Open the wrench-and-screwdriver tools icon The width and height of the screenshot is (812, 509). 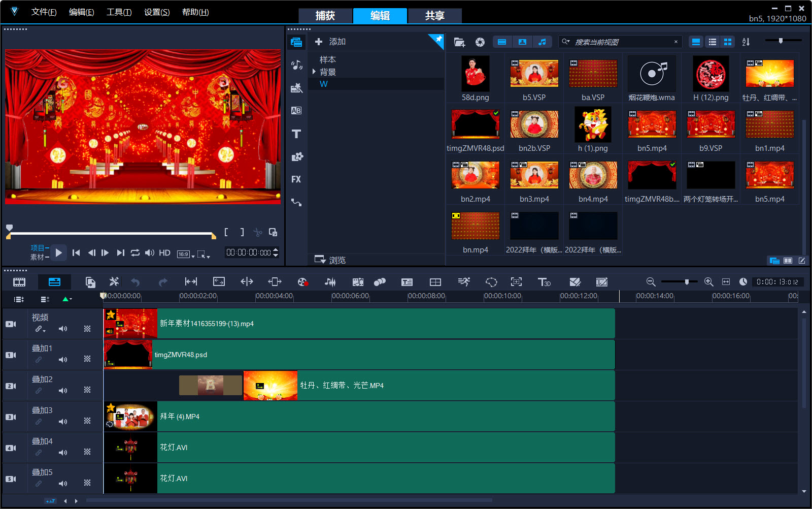click(x=114, y=282)
